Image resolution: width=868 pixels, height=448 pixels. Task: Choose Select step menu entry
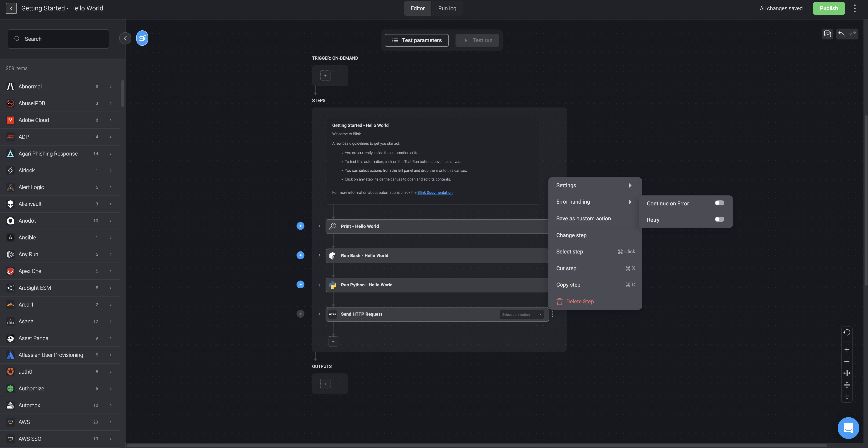[x=595, y=252]
